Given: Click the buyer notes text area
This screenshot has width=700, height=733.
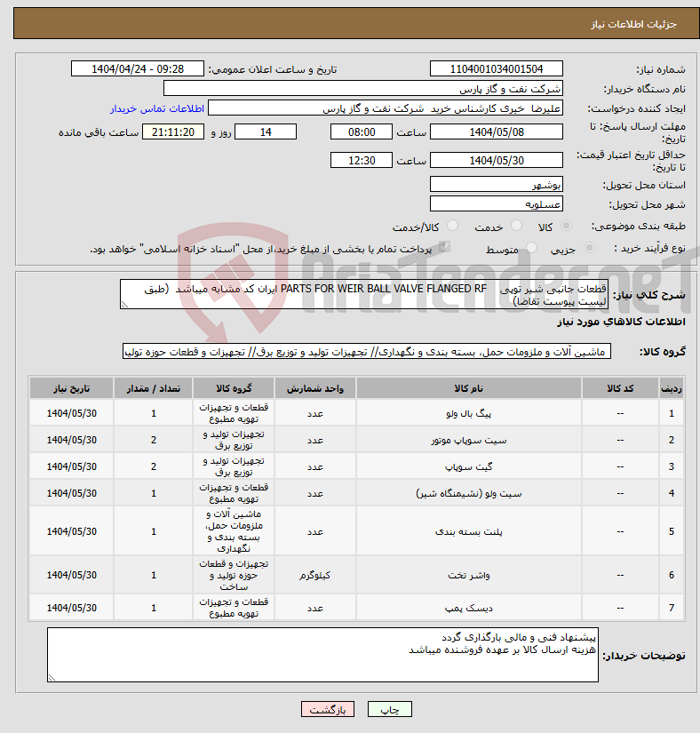Looking at the screenshot, I should tap(322, 655).
